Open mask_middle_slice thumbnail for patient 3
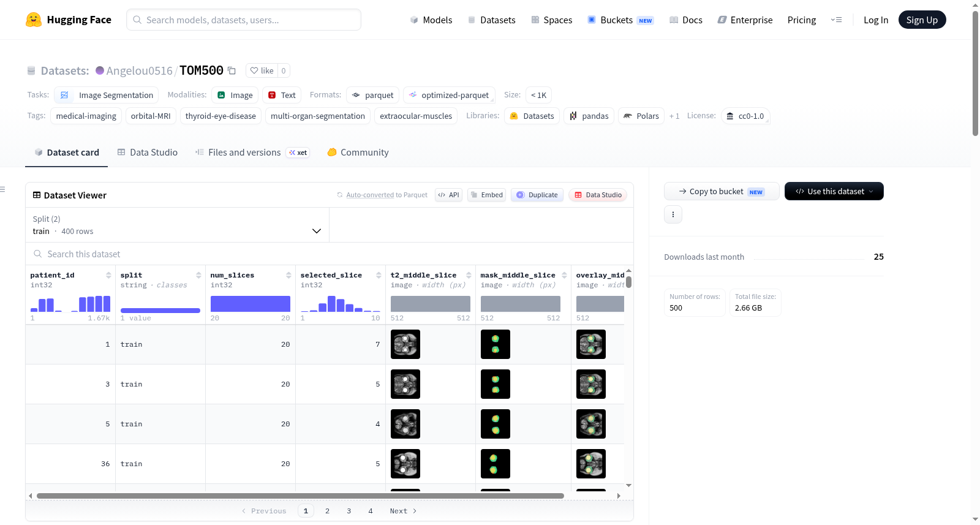The height and width of the screenshot is (525, 980). click(496, 384)
